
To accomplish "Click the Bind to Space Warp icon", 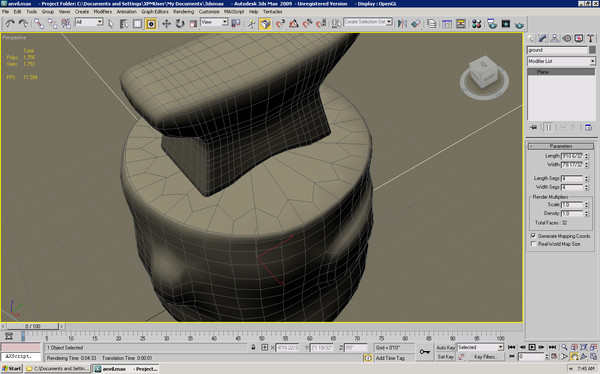I will 66,24.
